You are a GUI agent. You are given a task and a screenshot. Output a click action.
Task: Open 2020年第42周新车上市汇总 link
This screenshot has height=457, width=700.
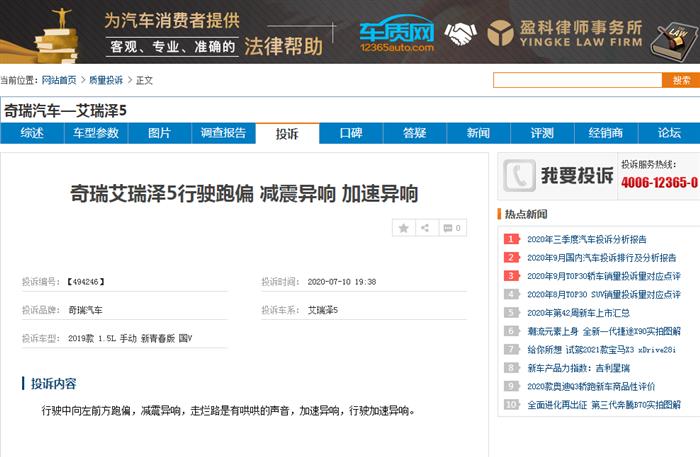(578, 313)
